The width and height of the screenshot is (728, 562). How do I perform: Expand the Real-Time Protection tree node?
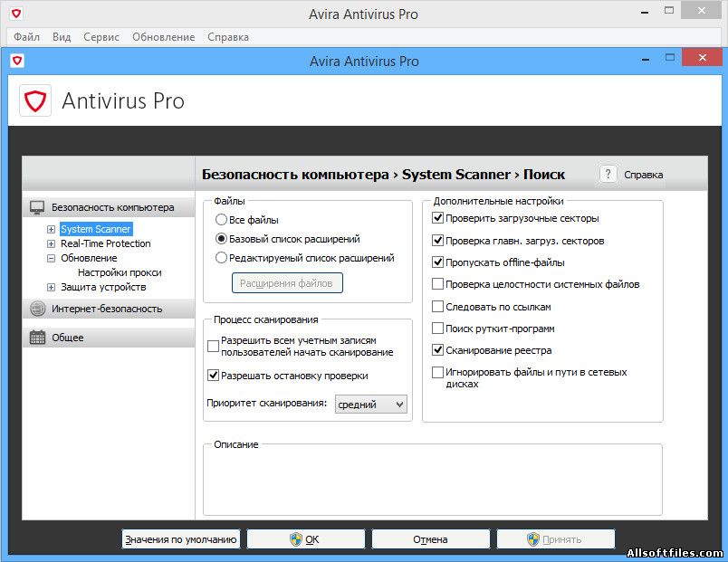point(51,243)
